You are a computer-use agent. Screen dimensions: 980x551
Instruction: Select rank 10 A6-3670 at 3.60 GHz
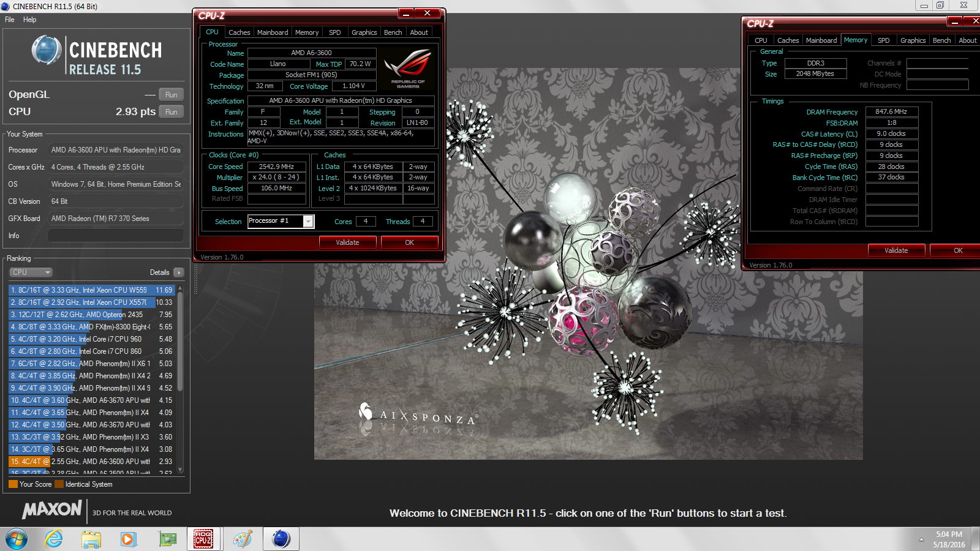coord(92,400)
